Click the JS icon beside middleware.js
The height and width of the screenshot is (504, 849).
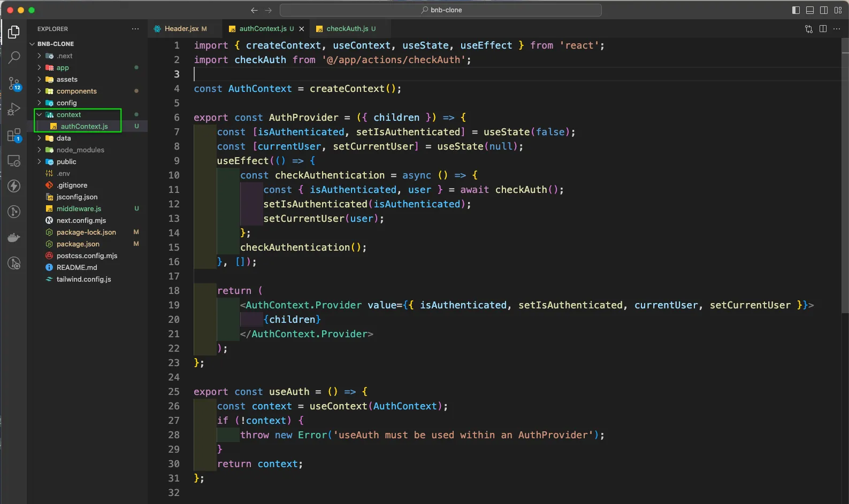pyautogui.click(x=49, y=208)
